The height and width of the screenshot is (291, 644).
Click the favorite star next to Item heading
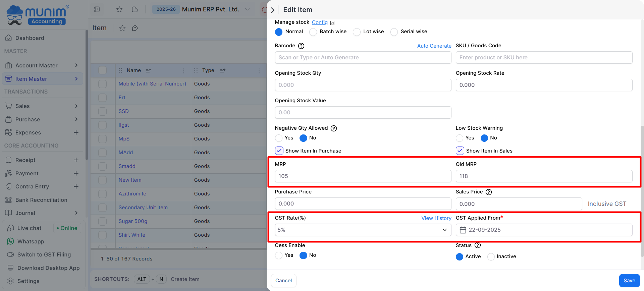(122, 28)
